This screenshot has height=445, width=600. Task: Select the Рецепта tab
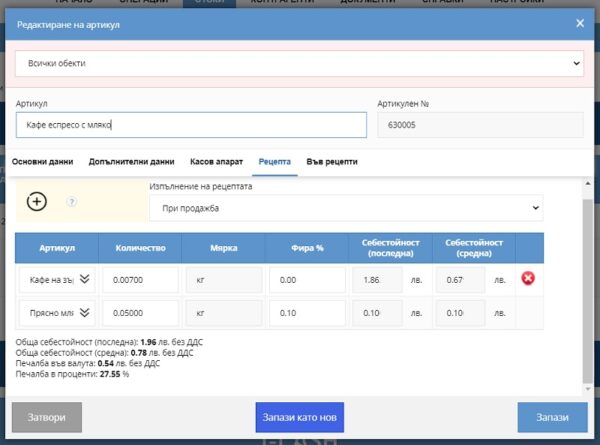point(274,161)
